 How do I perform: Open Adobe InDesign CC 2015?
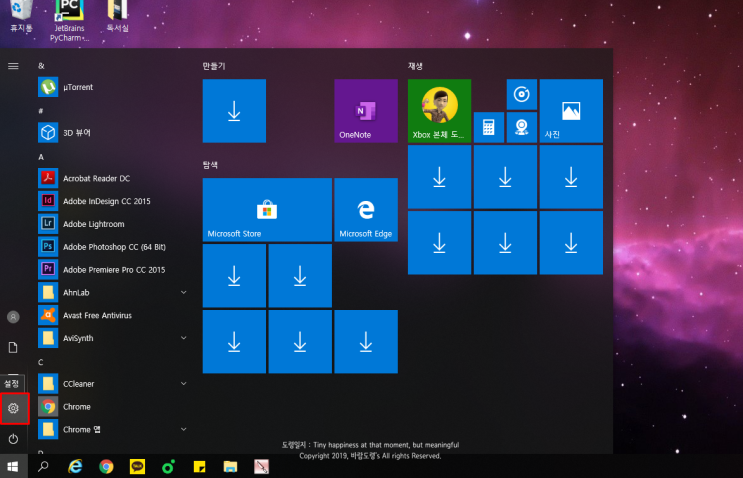click(x=113, y=201)
